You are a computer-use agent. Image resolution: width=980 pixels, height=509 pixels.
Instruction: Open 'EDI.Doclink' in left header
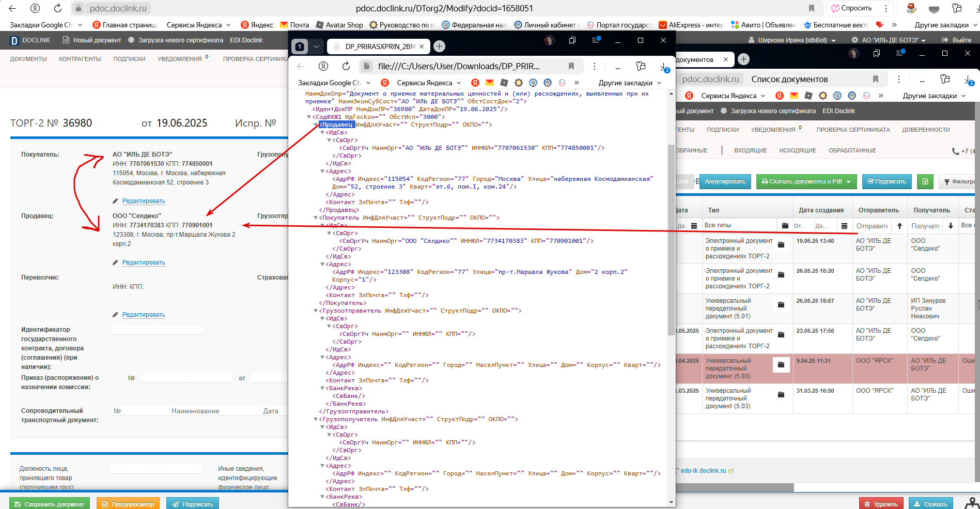(x=246, y=40)
